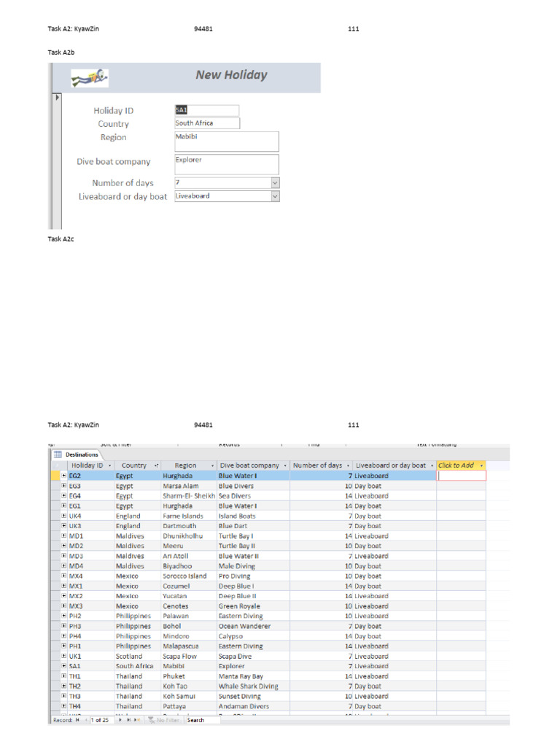Go to the next record in navigator
The height and width of the screenshot is (747, 560).
click(120, 720)
